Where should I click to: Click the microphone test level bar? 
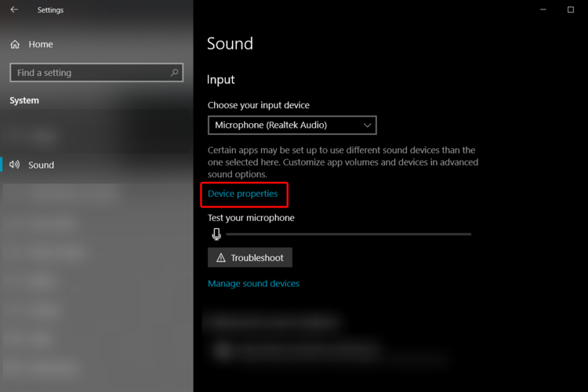click(348, 234)
